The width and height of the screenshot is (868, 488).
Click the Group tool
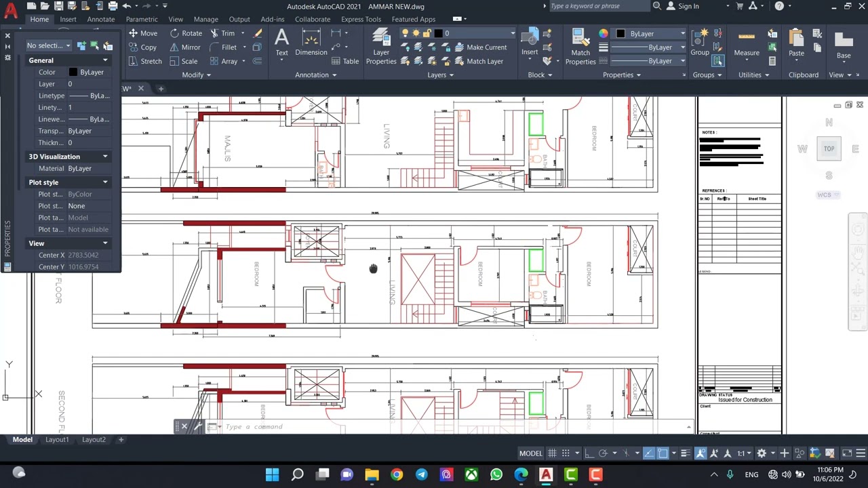pyautogui.click(x=700, y=42)
